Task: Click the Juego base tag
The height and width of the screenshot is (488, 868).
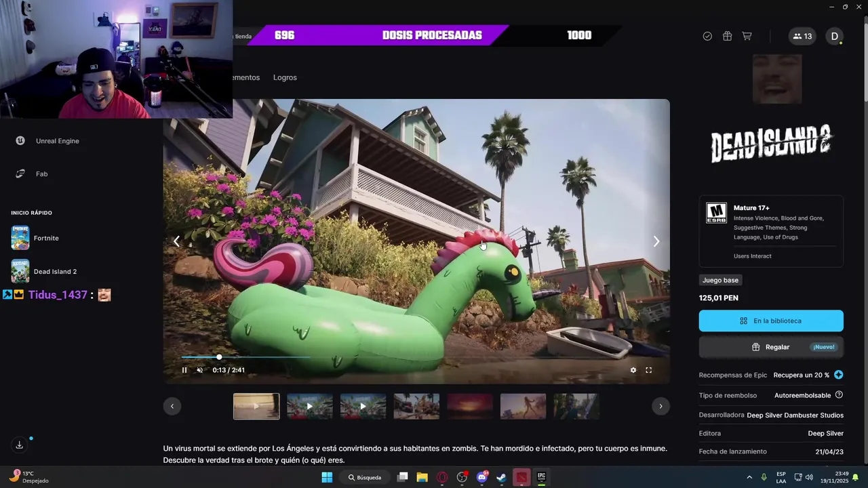Action: (720, 280)
